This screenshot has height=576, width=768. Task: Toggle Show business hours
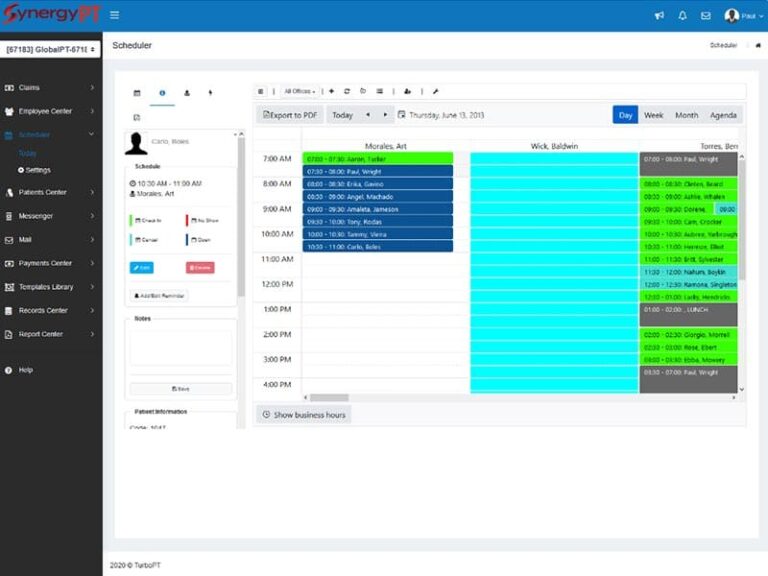[x=304, y=414]
